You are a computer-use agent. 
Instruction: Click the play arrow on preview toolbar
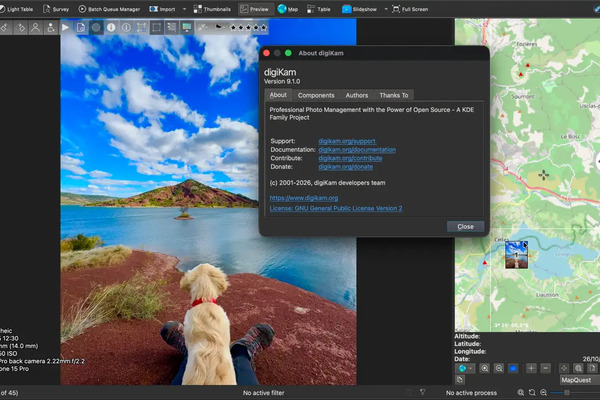click(x=65, y=27)
